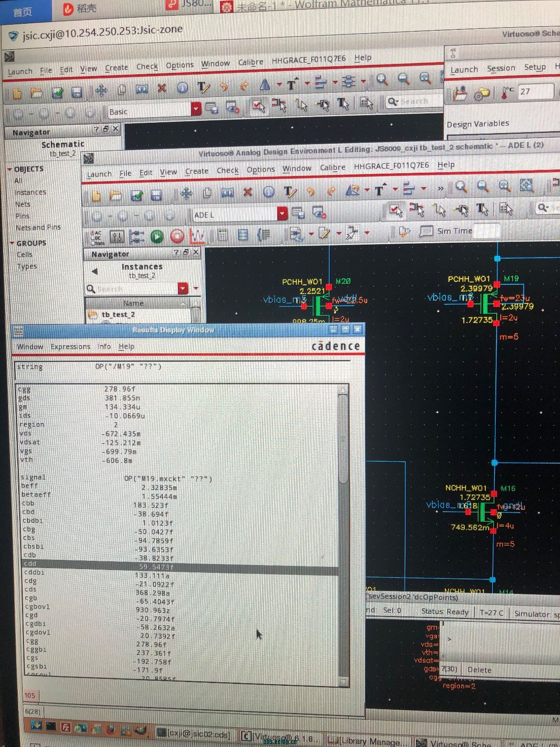Image resolution: width=560 pixels, height=747 pixels.
Task: Select tb_test_2 in the Instances navigator
Action: (118, 315)
